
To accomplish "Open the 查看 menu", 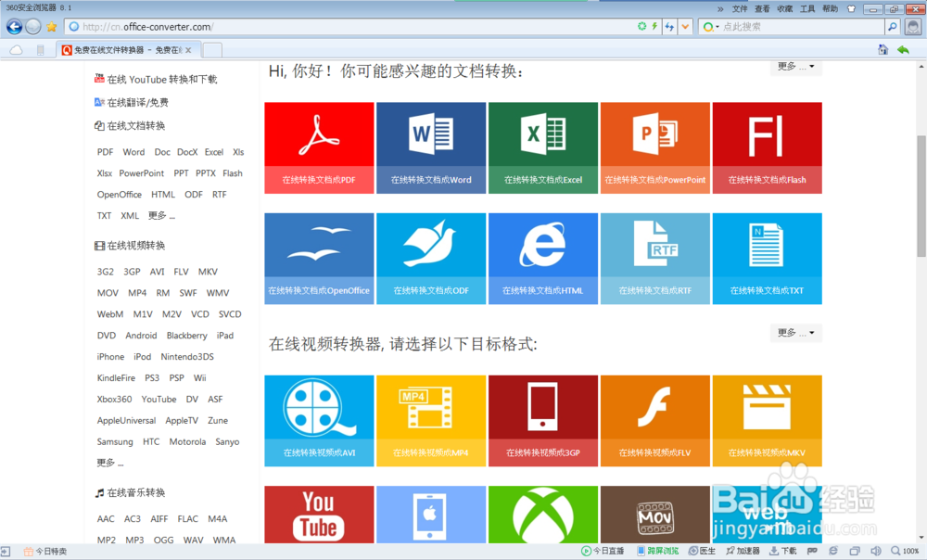I will 762,9.
